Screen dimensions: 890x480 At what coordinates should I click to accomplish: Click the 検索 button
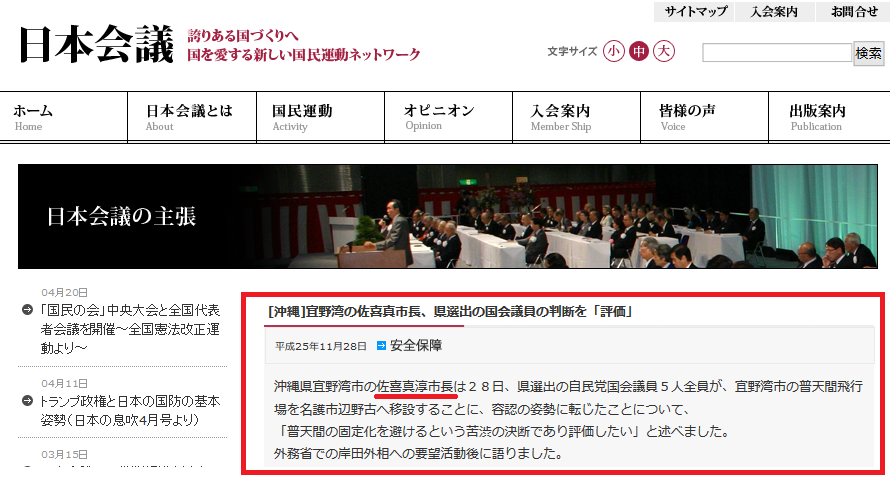(868, 53)
